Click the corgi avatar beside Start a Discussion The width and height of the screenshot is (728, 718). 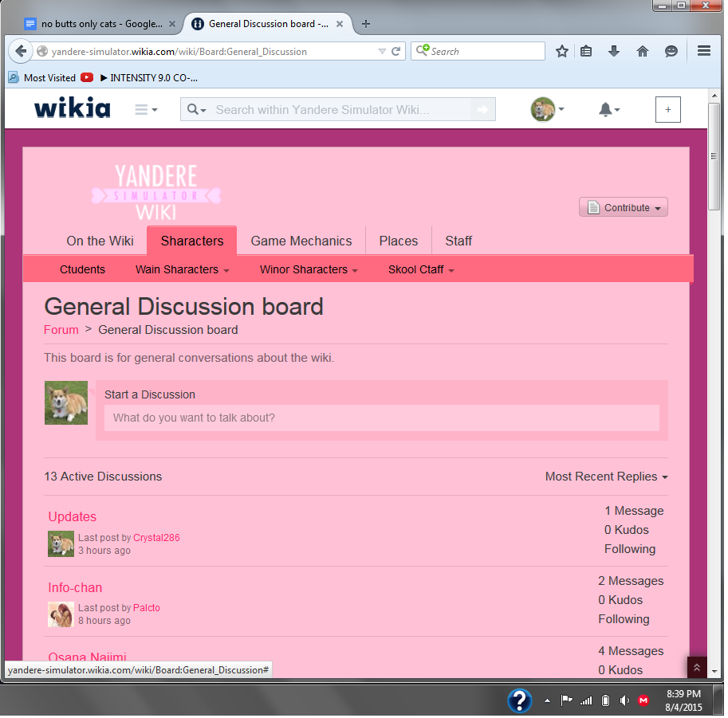(x=66, y=403)
